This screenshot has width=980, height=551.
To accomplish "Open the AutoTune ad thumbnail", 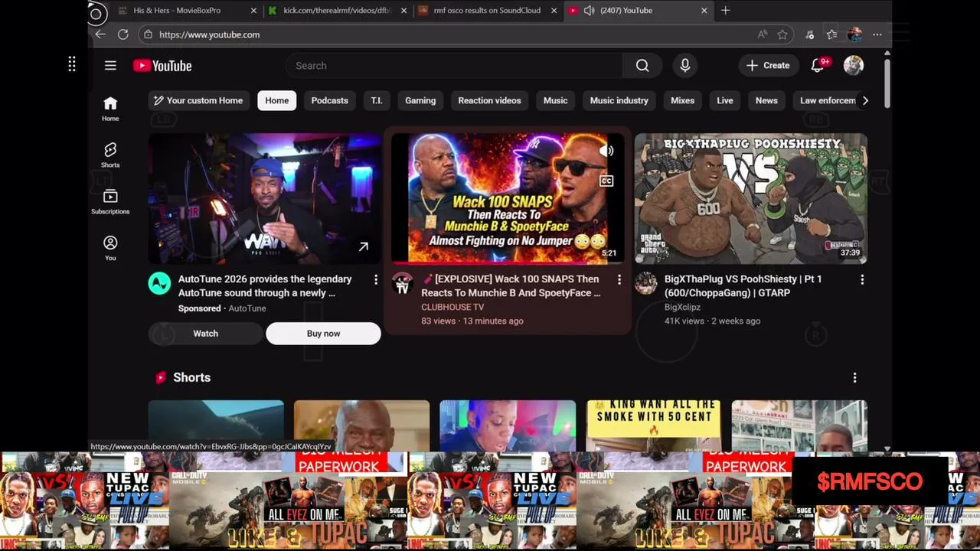I will 264,199.
